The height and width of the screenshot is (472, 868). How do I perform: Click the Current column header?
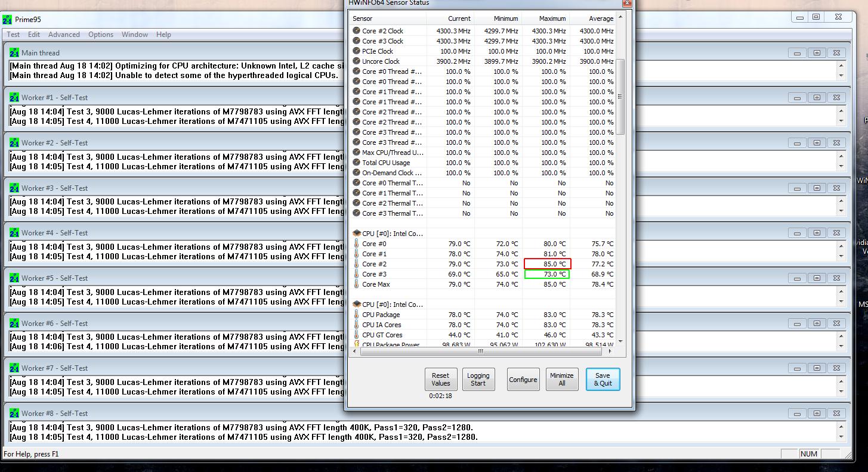450,18
